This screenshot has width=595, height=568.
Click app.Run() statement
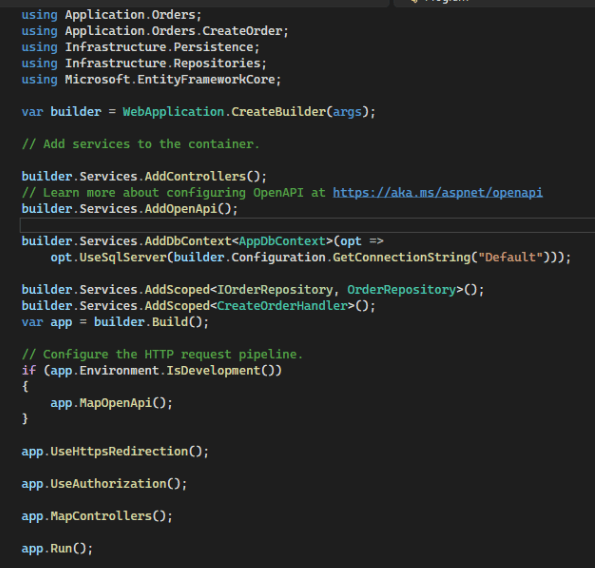pos(57,548)
